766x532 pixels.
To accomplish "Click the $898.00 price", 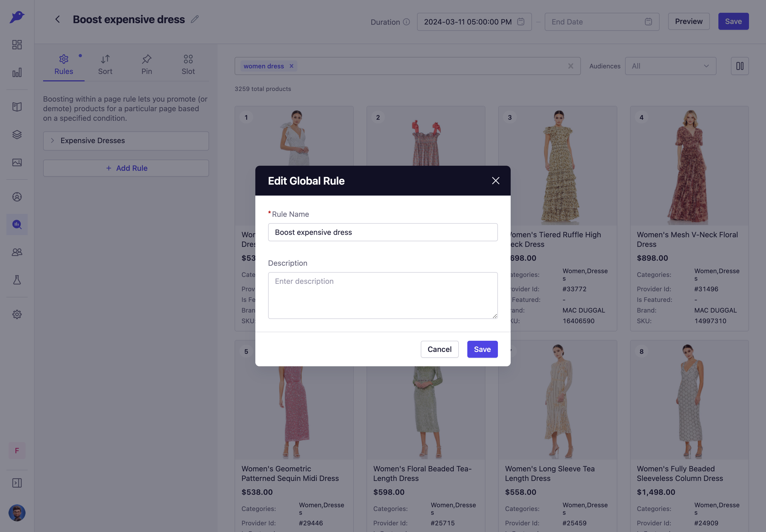I will [x=652, y=258].
